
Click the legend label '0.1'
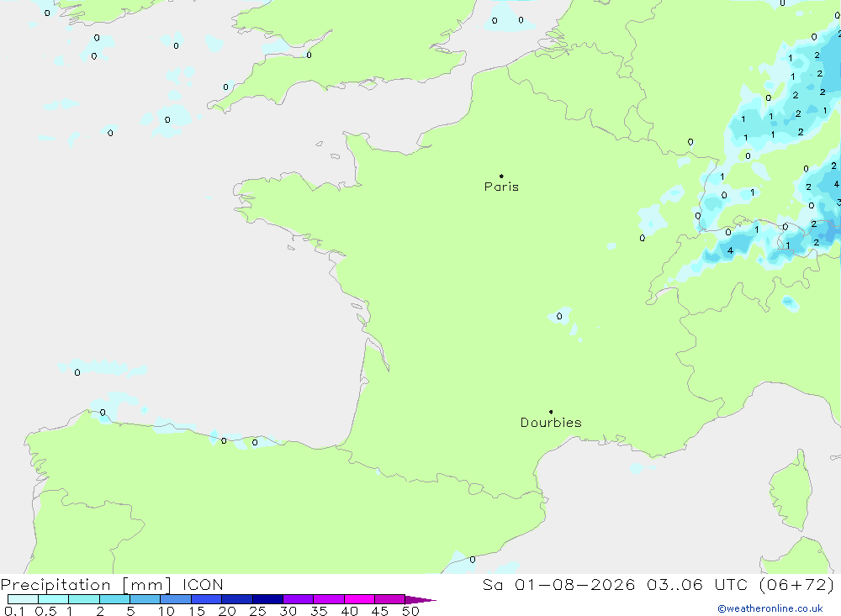coord(14,611)
